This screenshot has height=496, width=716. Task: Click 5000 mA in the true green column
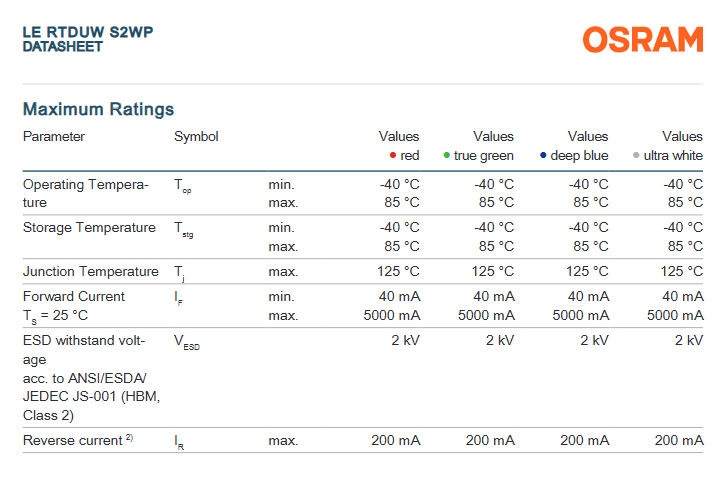(486, 315)
